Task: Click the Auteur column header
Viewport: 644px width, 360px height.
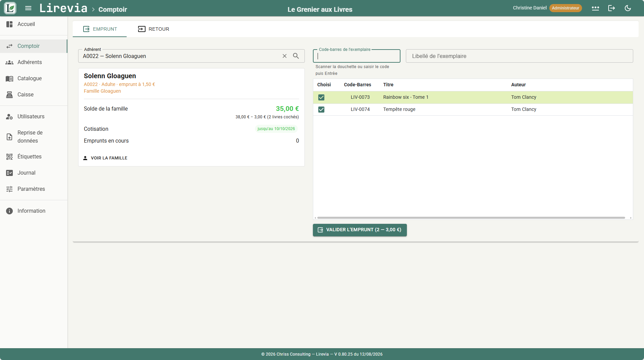Action: pyautogui.click(x=518, y=85)
